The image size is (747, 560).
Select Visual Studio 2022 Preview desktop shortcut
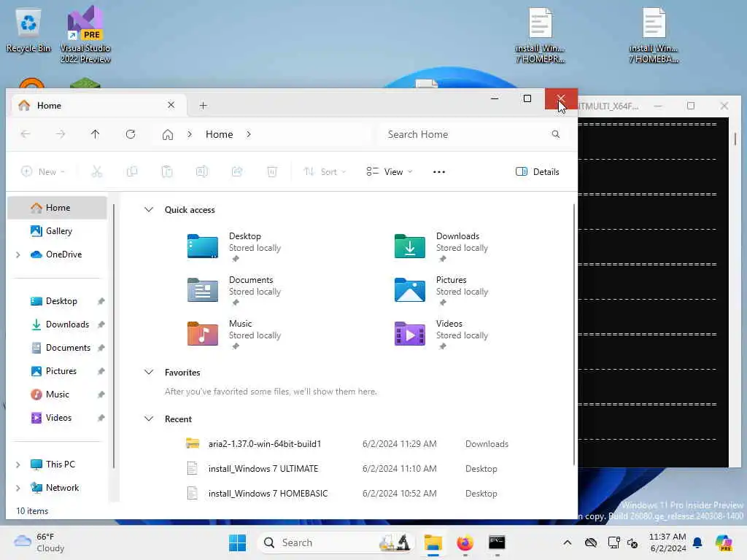[85, 35]
